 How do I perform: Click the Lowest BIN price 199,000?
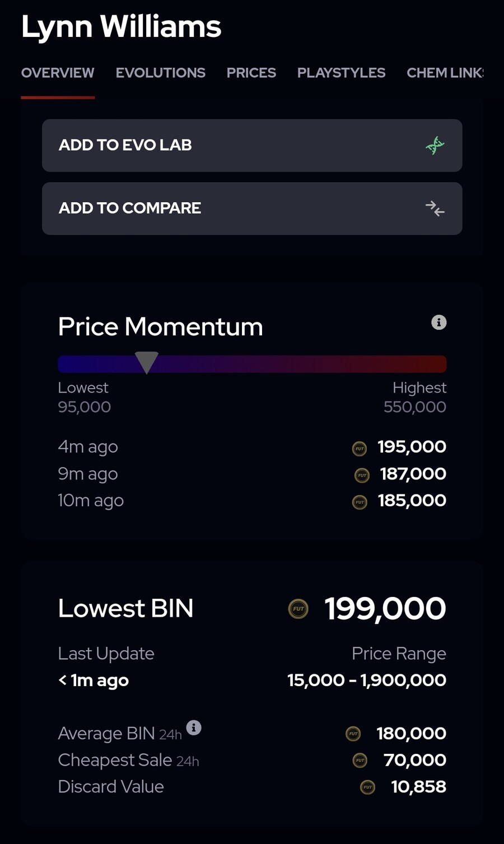385,609
